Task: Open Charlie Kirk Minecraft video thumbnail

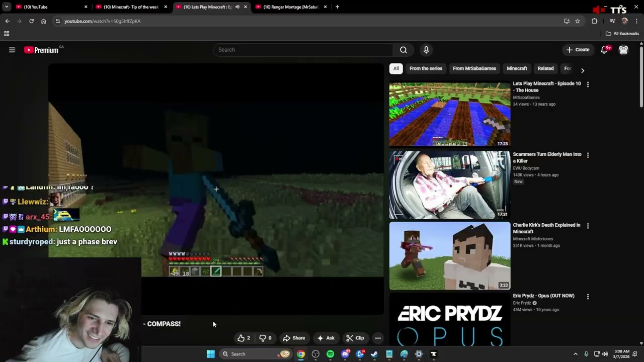Action: click(x=450, y=256)
